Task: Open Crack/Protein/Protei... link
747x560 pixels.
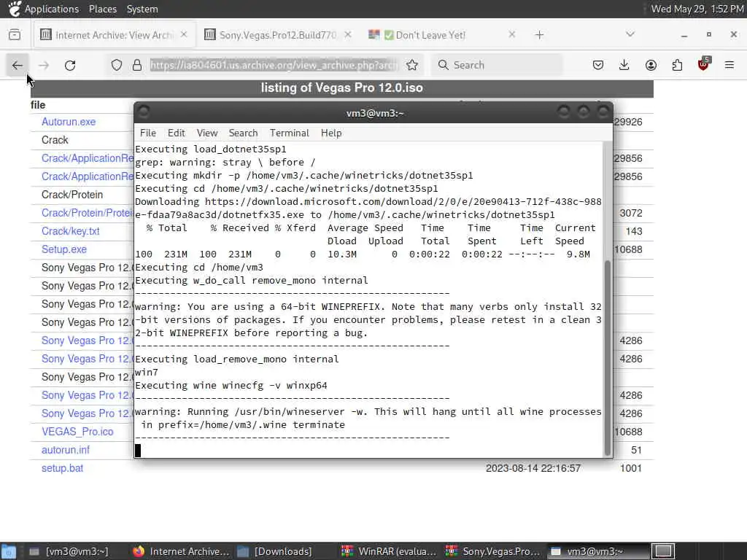Action: pos(88,213)
